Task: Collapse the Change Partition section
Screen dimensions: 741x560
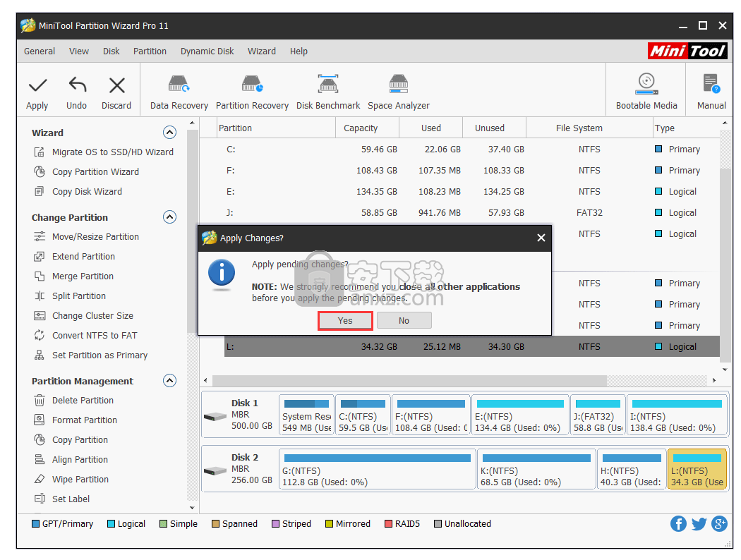Action: point(169,217)
